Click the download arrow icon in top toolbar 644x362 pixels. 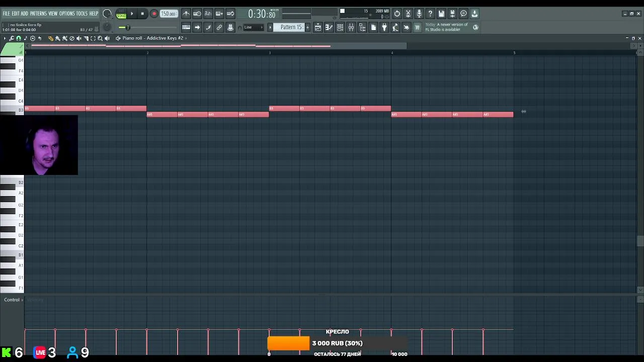[474, 14]
